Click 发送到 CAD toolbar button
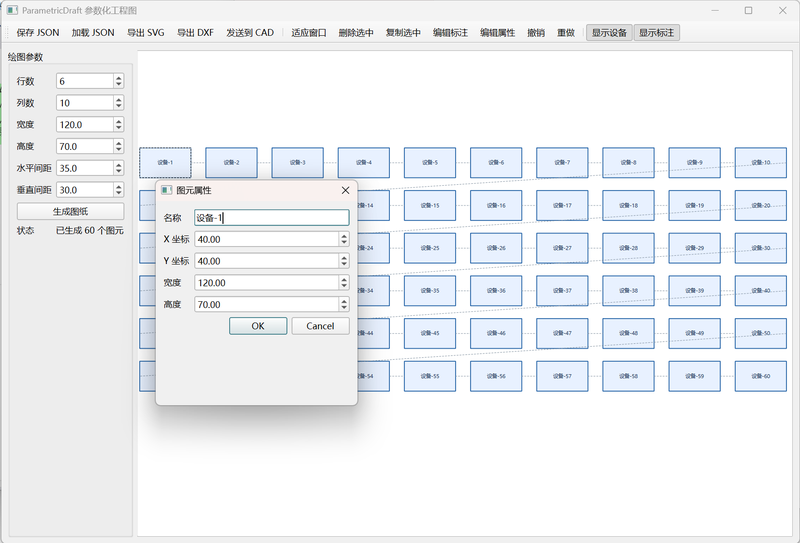 (250, 33)
